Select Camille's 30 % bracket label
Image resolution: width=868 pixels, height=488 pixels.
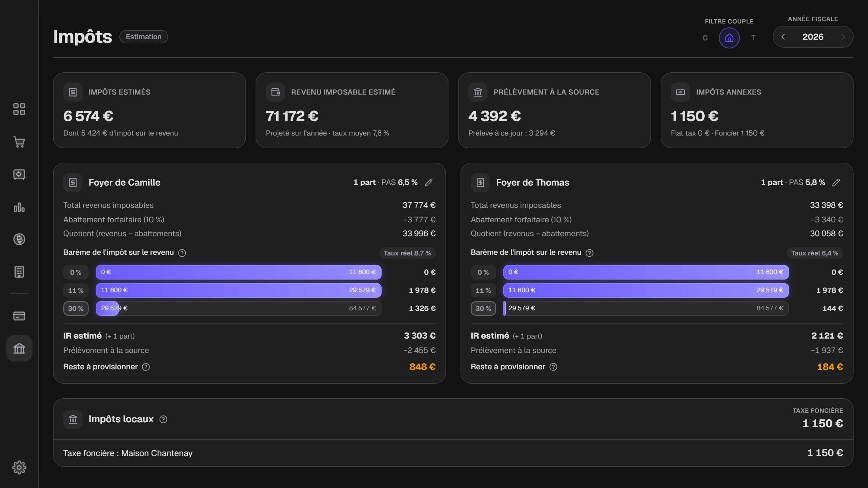click(x=76, y=308)
